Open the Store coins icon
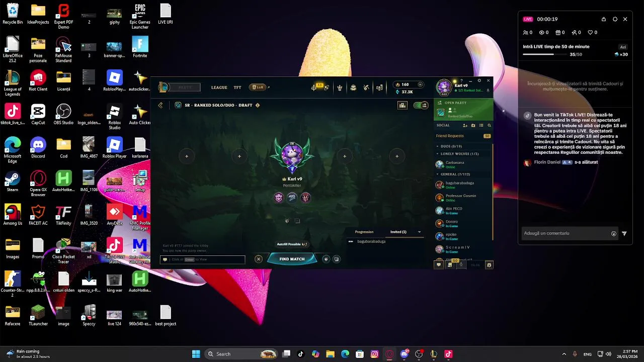 click(x=380, y=87)
